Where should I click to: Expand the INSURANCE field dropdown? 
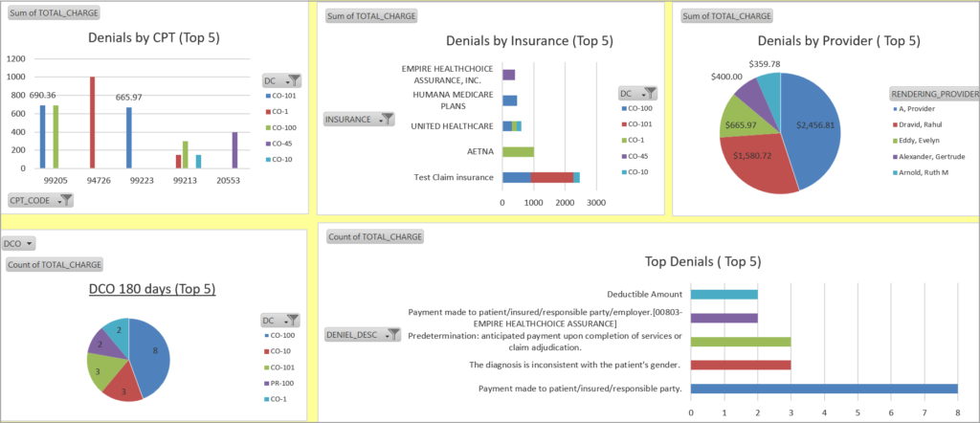(386, 120)
